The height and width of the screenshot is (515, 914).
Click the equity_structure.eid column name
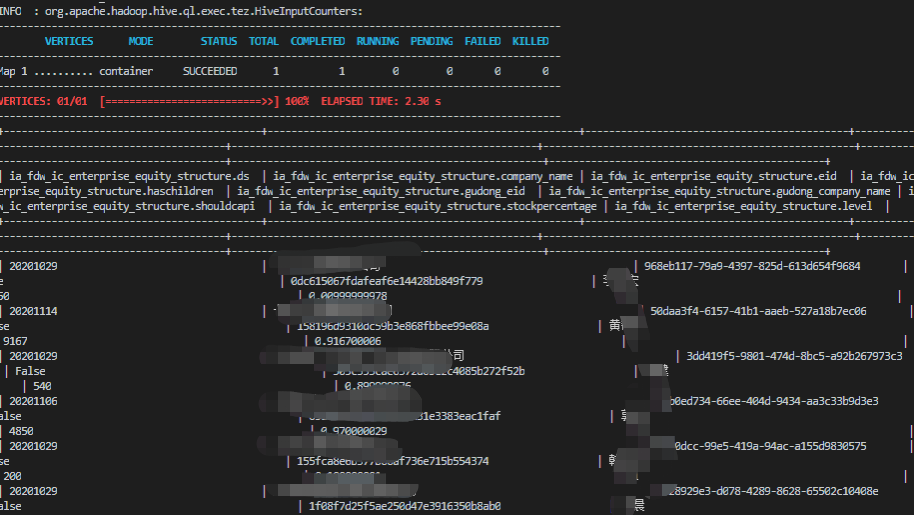713,176
